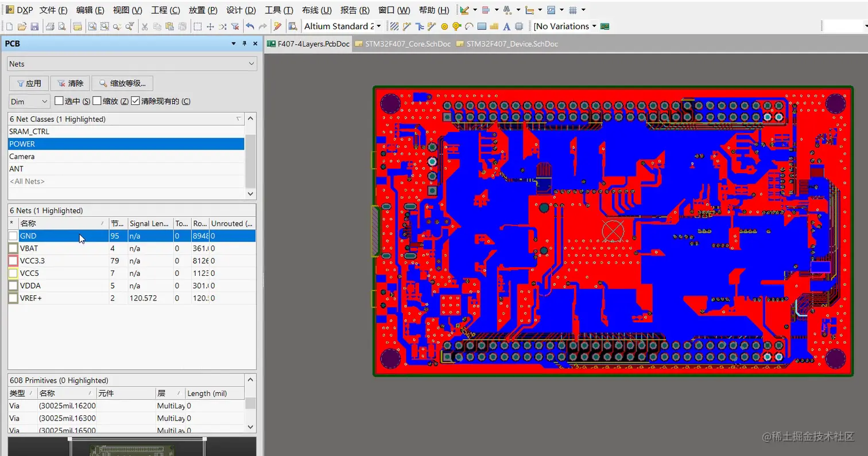Select the place arc icon
The width and height of the screenshot is (868, 456).
click(x=469, y=26)
